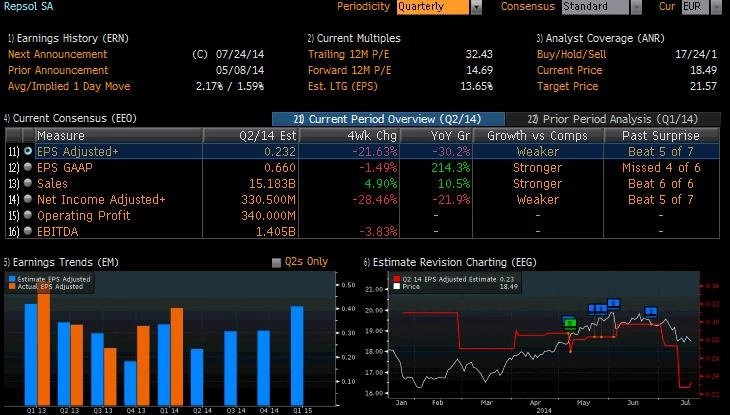Open Analyst Coverage (ANR) section

[601, 38]
